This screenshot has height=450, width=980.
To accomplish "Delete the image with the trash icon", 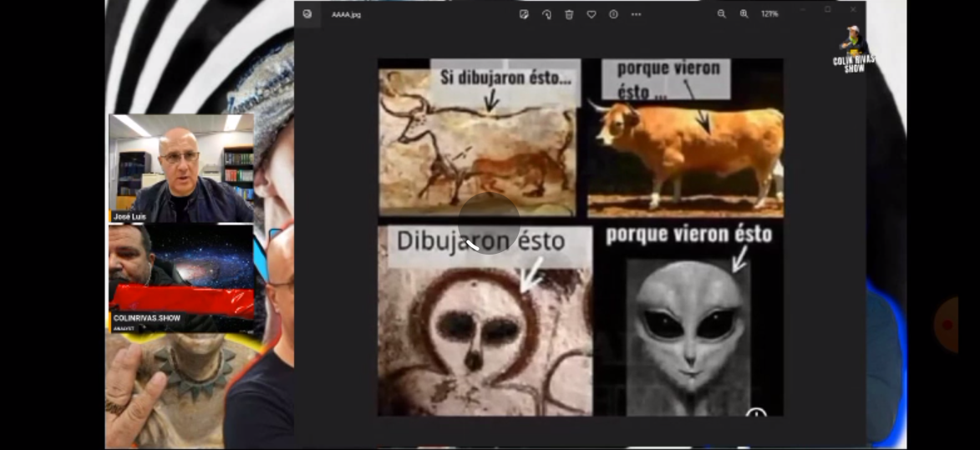I will (x=570, y=13).
